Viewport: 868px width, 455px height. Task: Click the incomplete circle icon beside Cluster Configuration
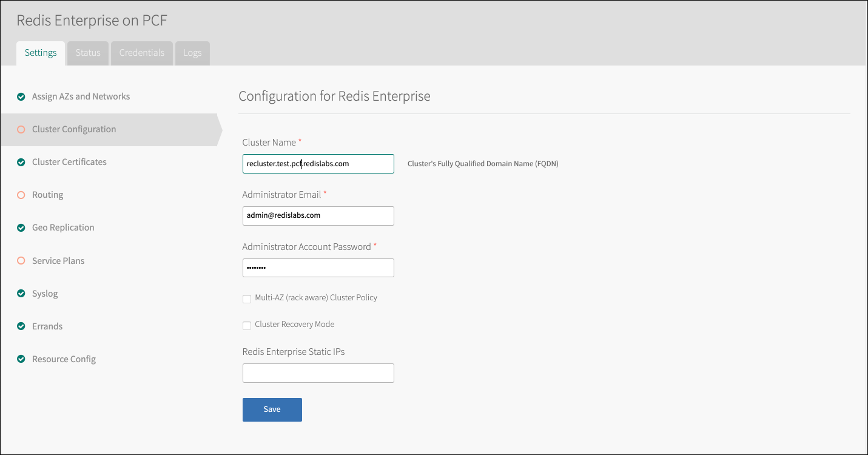point(21,130)
